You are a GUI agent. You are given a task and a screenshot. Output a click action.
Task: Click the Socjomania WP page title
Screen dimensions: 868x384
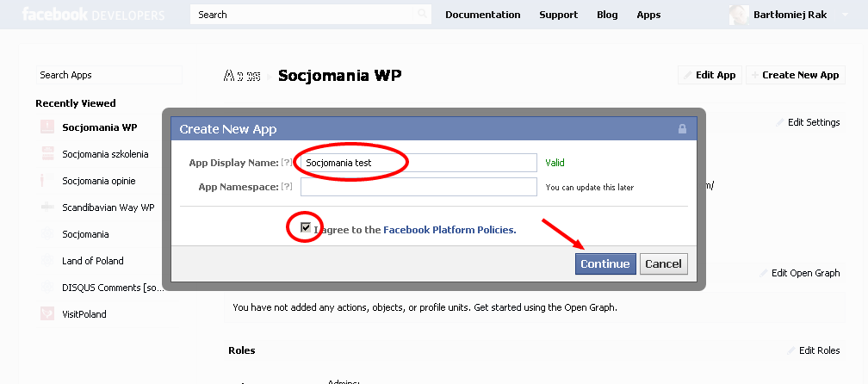point(340,75)
